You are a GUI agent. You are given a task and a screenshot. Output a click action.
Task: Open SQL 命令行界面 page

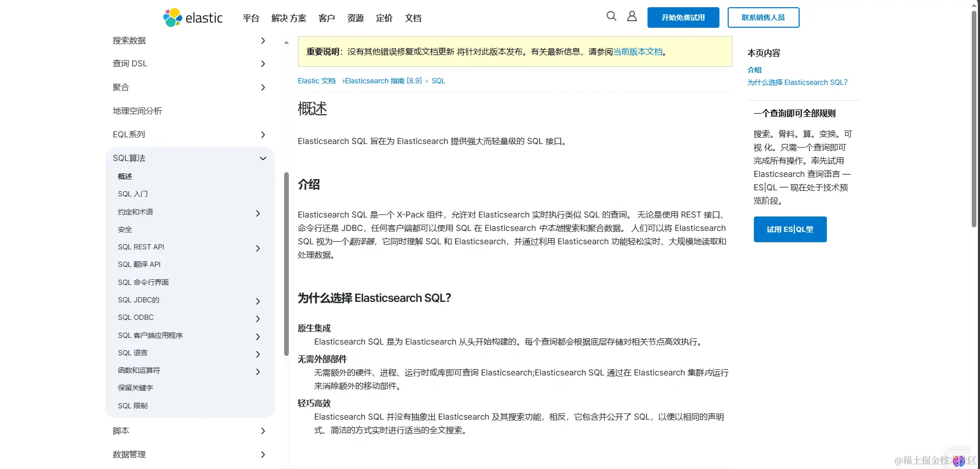coord(143,282)
